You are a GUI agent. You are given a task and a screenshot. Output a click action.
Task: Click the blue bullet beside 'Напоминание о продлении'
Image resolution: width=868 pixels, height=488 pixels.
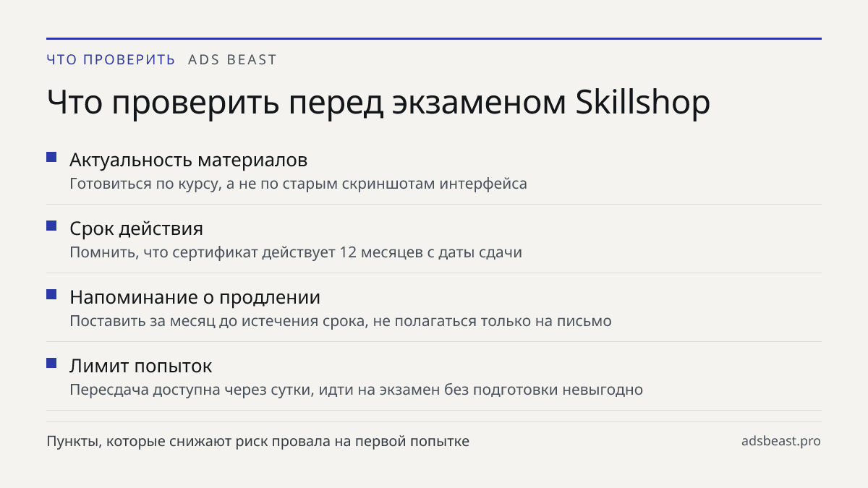point(51,294)
